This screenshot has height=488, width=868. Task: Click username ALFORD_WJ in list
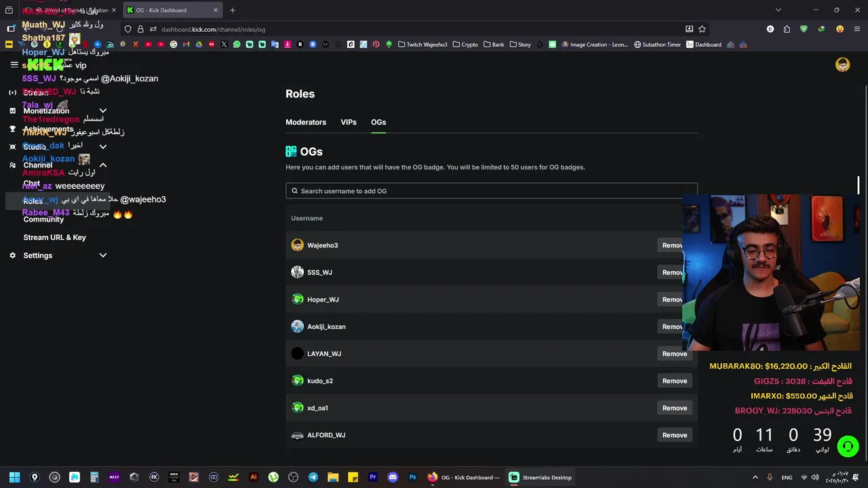[326, 435]
